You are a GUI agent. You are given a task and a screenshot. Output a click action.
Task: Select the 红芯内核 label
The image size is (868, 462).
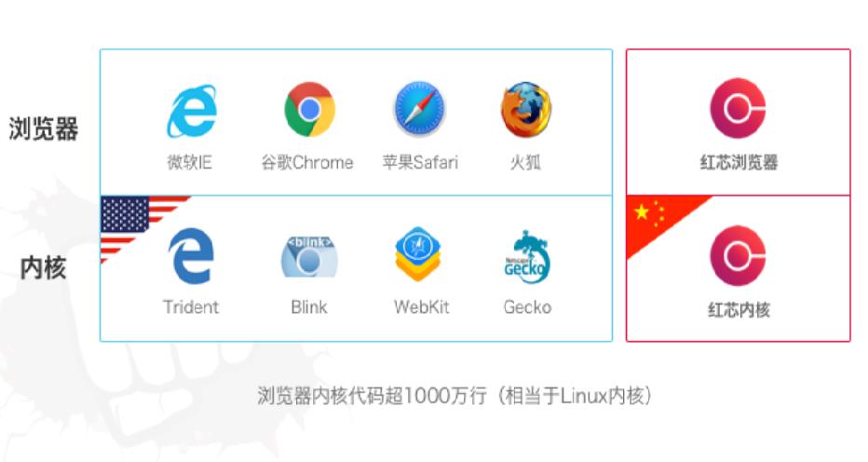[x=739, y=309]
